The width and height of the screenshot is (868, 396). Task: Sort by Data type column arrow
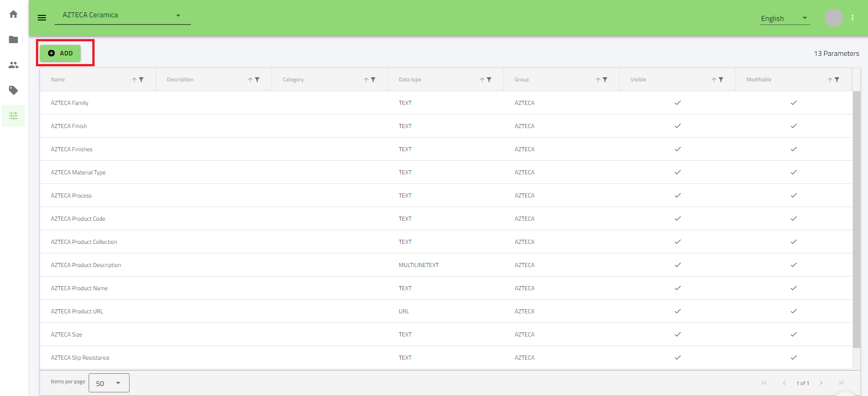tap(482, 79)
